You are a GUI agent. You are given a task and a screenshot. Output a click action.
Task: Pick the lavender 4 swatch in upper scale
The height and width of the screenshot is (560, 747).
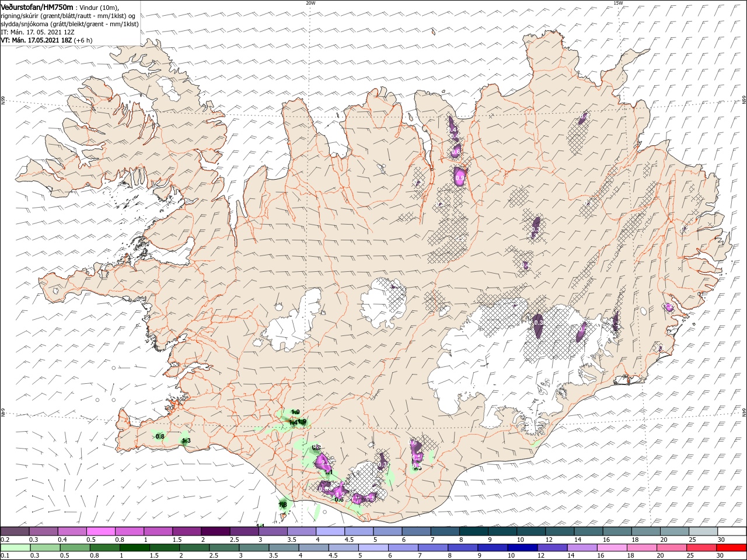329,531
